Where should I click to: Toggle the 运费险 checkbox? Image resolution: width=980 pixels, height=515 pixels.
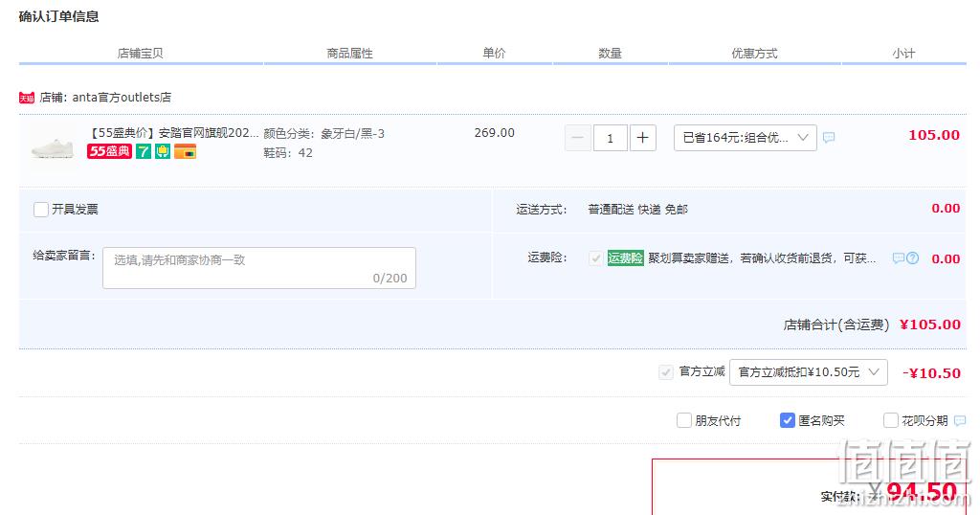pyautogui.click(x=595, y=258)
